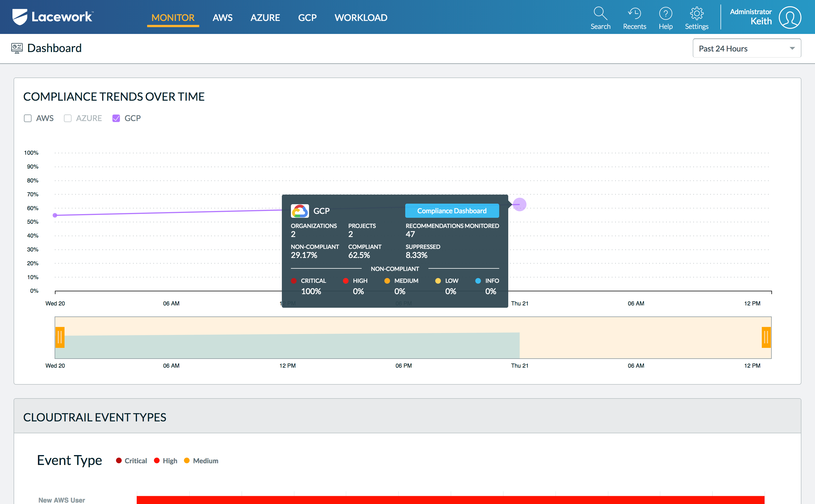Click the Help question mark icon
815x504 pixels.
(665, 13)
